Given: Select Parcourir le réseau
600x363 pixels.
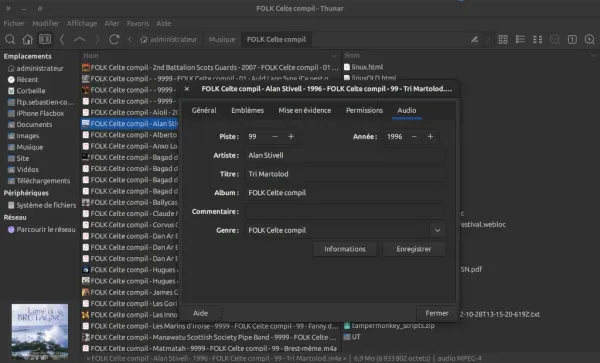Looking at the screenshot, I should pyautogui.click(x=42, y=230).
